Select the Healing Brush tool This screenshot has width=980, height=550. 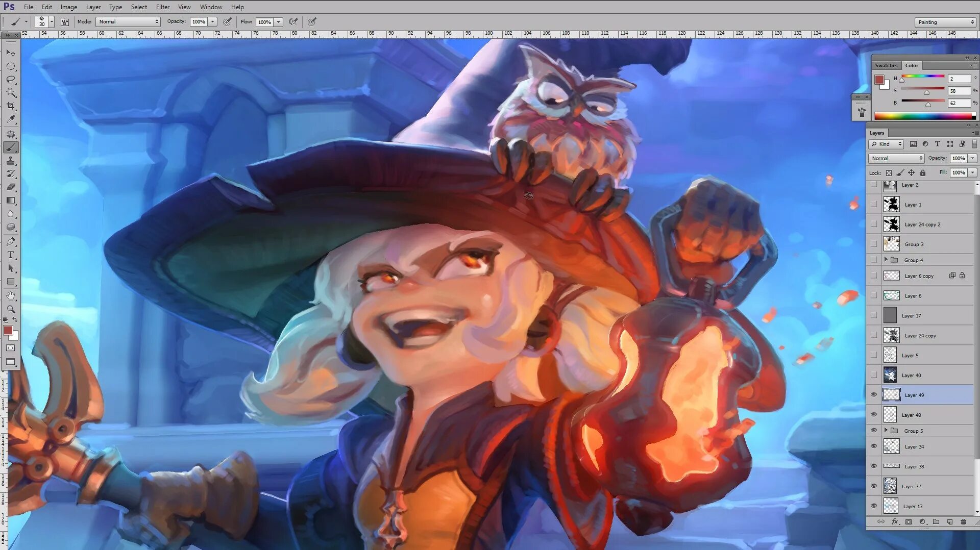click(10, 134)
